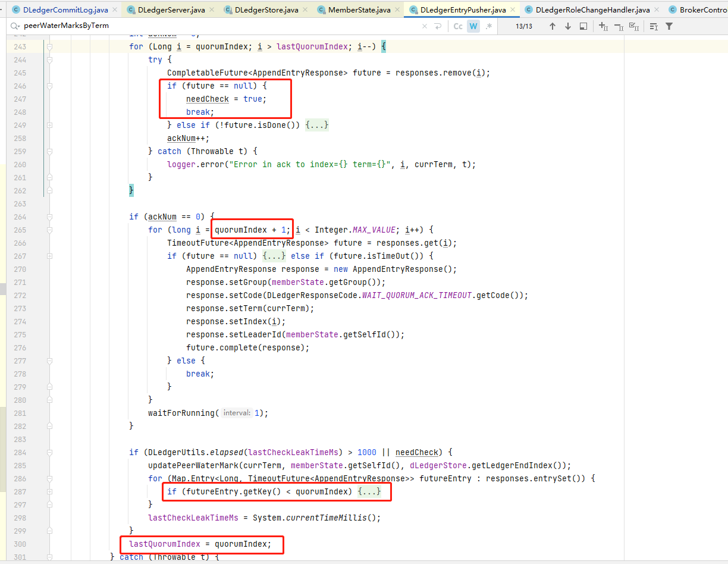Close the DLedgerCommitLog.java tab
This screenshot has height=564, width=728.
click(x=114, y=10)
